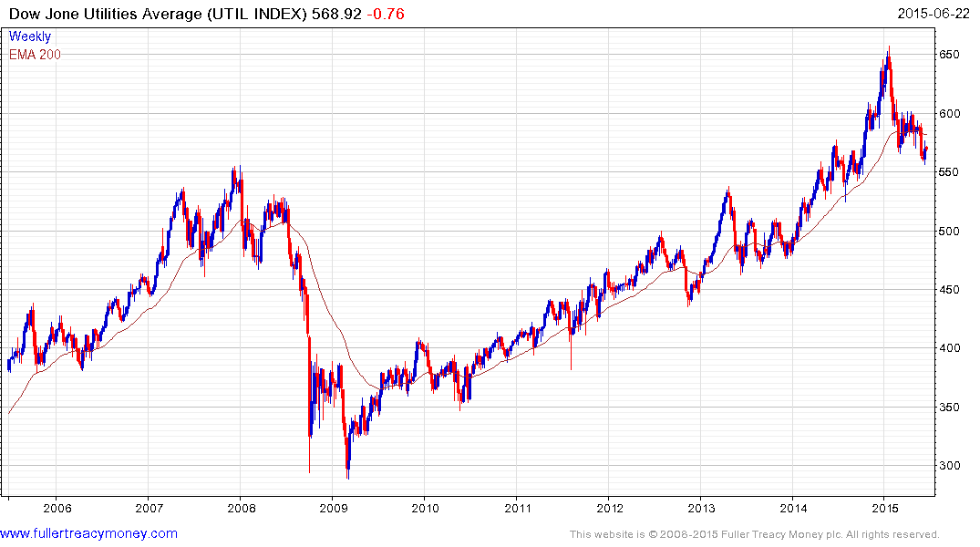This screenshot has height=547, width=980.
Task: Click the 2006 year axis label
Action: pyautogui.click(x=57, y=508)
